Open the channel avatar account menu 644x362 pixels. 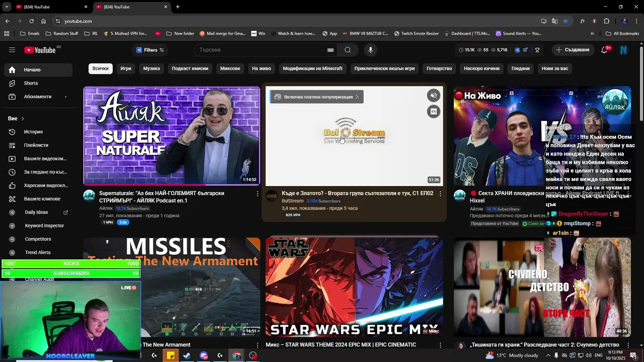tap(624, 50)
